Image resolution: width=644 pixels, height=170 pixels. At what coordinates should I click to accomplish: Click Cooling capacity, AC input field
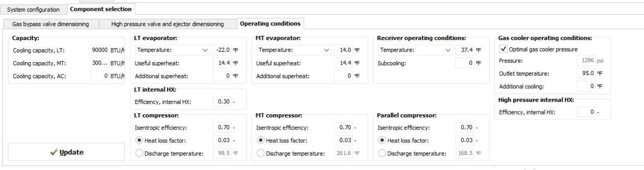pos(100,76)
